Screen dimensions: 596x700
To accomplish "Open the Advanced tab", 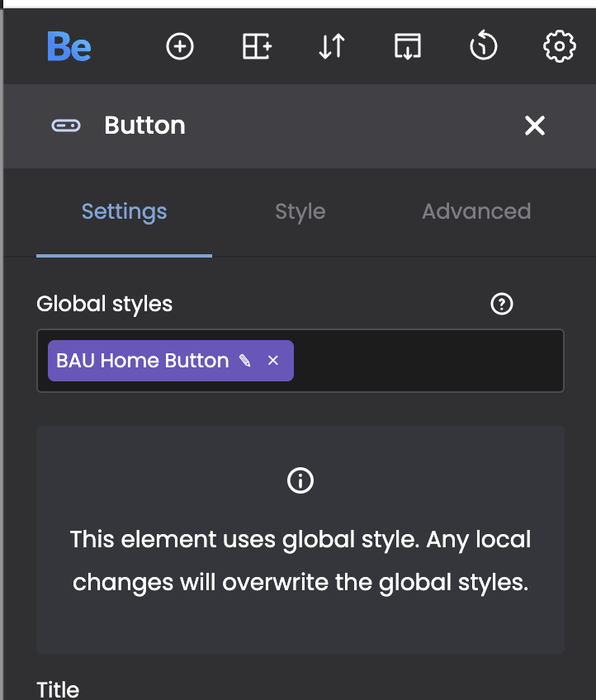I will pos(475,211).
